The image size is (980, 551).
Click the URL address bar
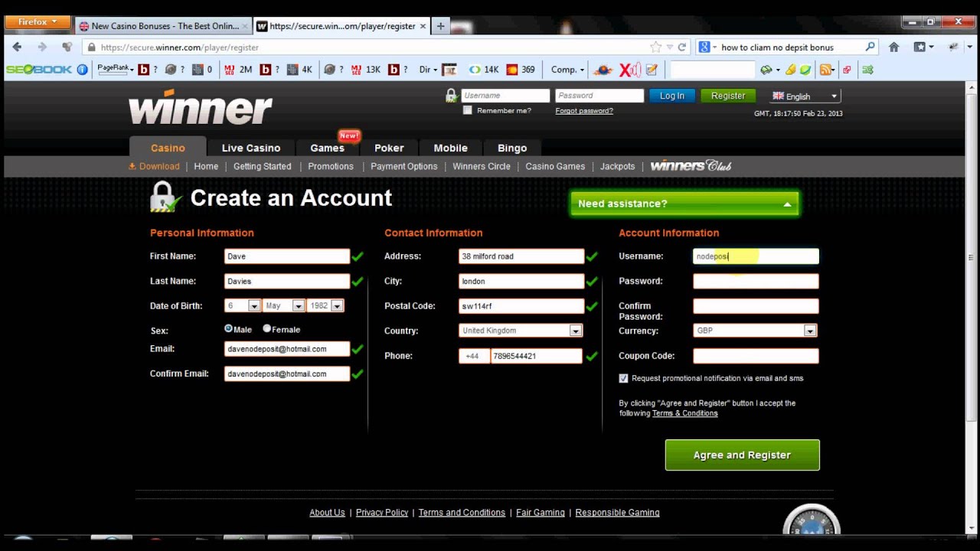pyautogui.click(x=367, y=47)
